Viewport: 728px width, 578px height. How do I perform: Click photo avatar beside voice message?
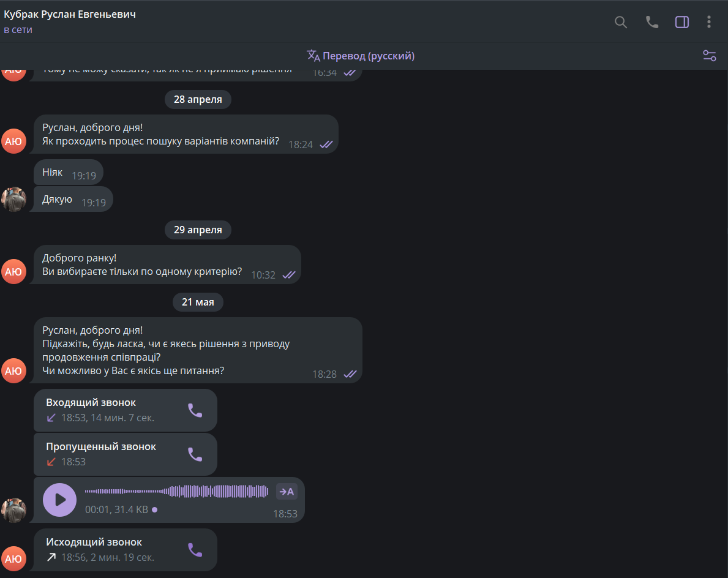point(13,510)
